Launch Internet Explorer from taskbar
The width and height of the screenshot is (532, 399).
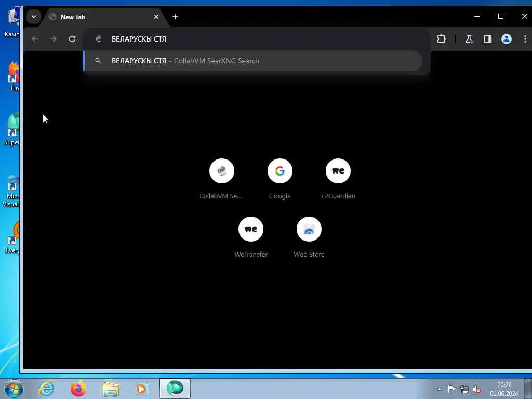click(x=46, y=389)
